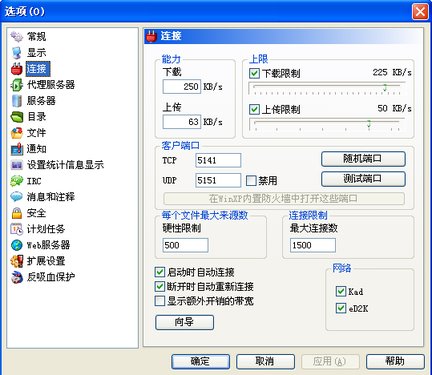Select 服务器 in the options list

pyautogui.click(x=41, y=101)
